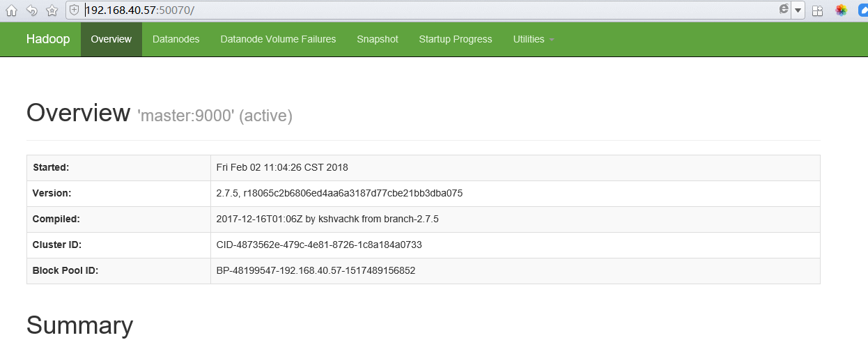Click the colorful pinwheel extension icon

[x=842, y=10]
